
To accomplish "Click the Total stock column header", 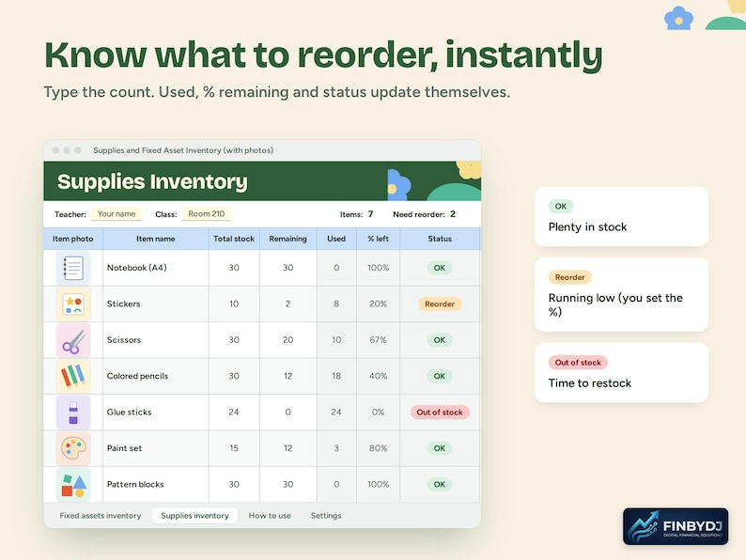I will coord(234,239).
